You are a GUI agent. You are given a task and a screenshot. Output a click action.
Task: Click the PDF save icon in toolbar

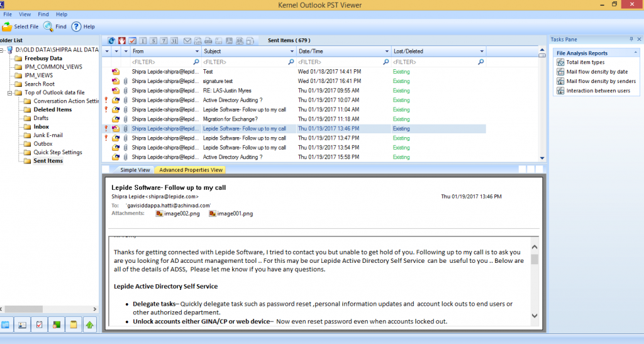tap(229, 41)
